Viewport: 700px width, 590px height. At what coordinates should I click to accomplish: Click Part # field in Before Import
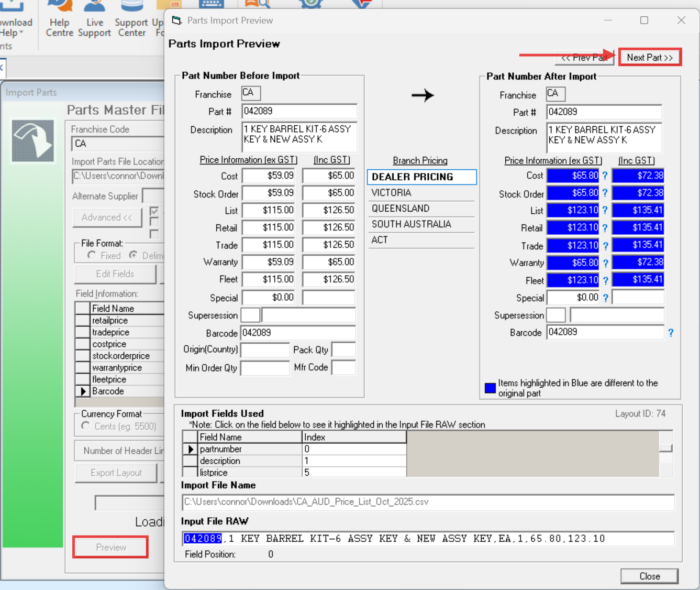(x=299, y=111)
